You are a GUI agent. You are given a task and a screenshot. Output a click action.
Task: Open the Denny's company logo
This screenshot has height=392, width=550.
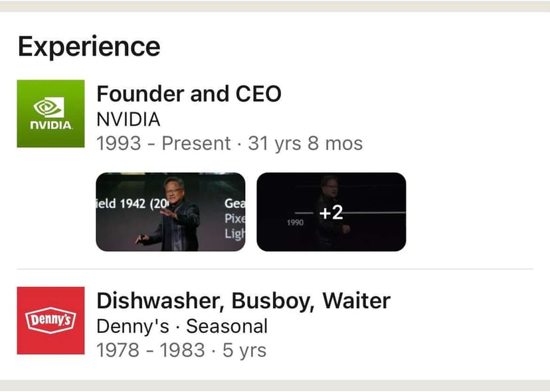pos(50,320)
